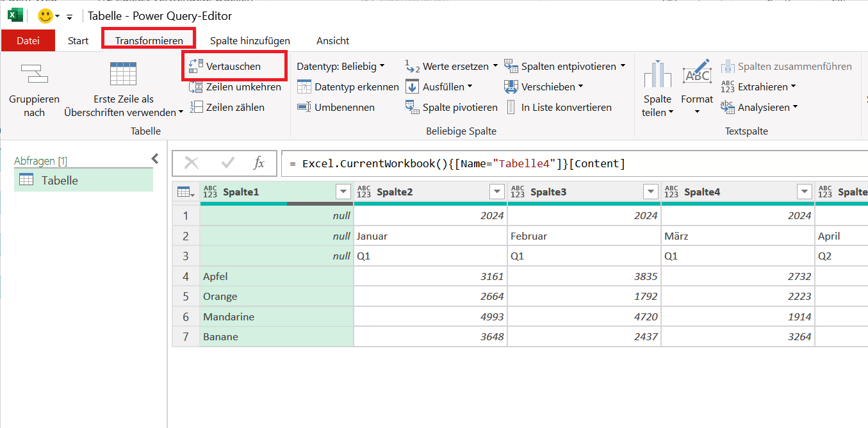This screenshot has width=868, height=428.
Task: Open the Verschieben dropdown
Action: pyautogui.click(x=544, y=86)
